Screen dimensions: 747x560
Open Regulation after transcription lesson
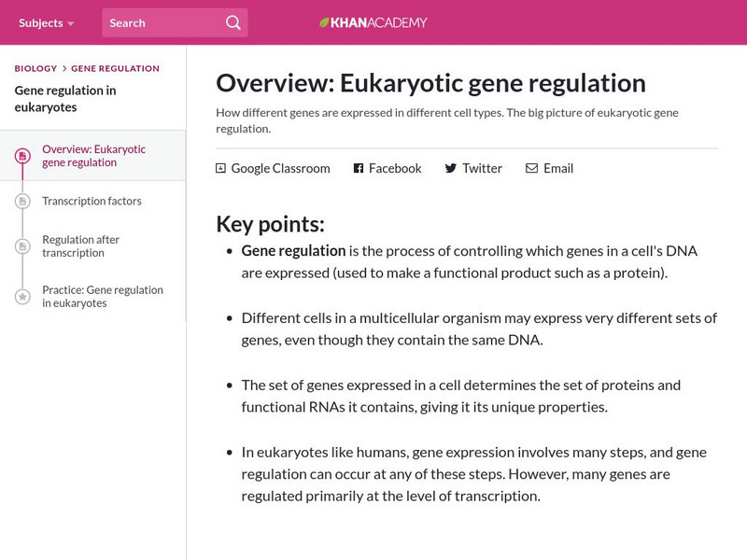point(81,246)
